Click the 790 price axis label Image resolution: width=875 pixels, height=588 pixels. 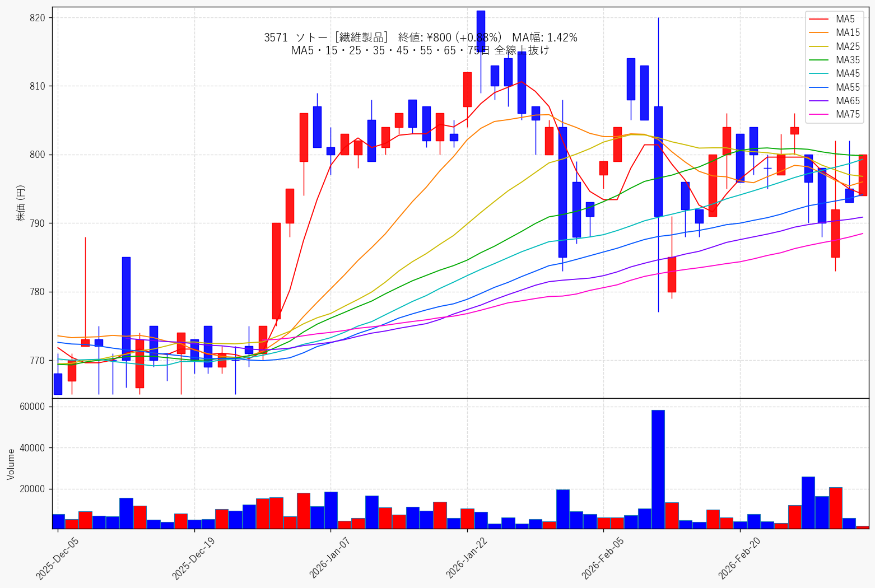click(x=37, y=223)
